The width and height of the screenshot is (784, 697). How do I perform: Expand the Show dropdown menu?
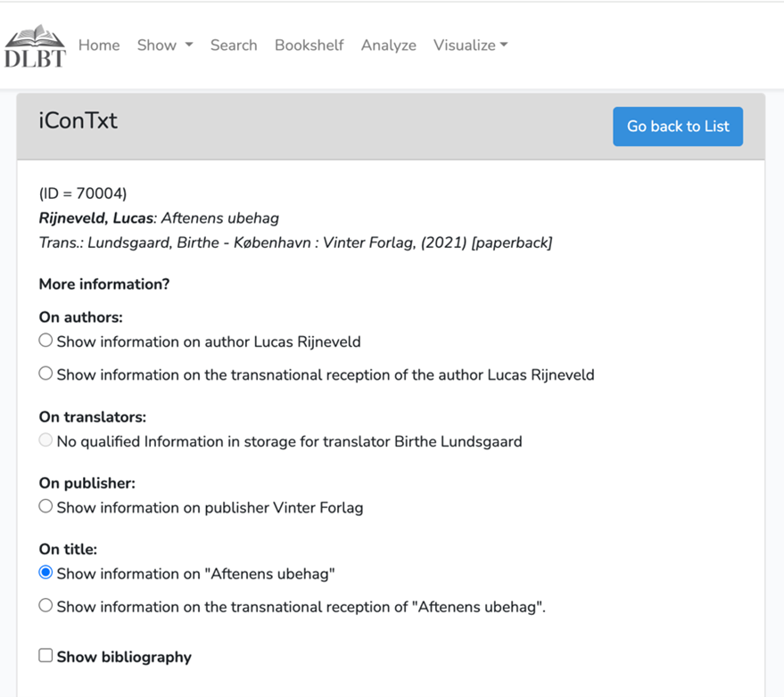(164, 45)
